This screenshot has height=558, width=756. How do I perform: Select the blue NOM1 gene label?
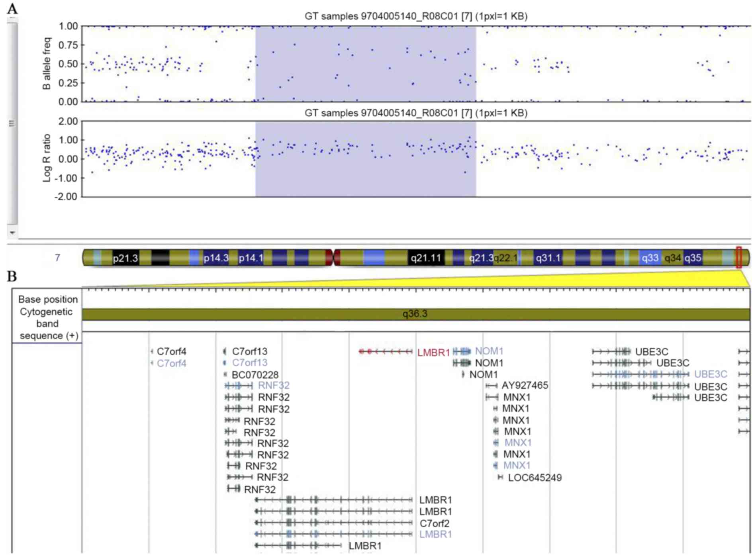(x=489, y=351)
